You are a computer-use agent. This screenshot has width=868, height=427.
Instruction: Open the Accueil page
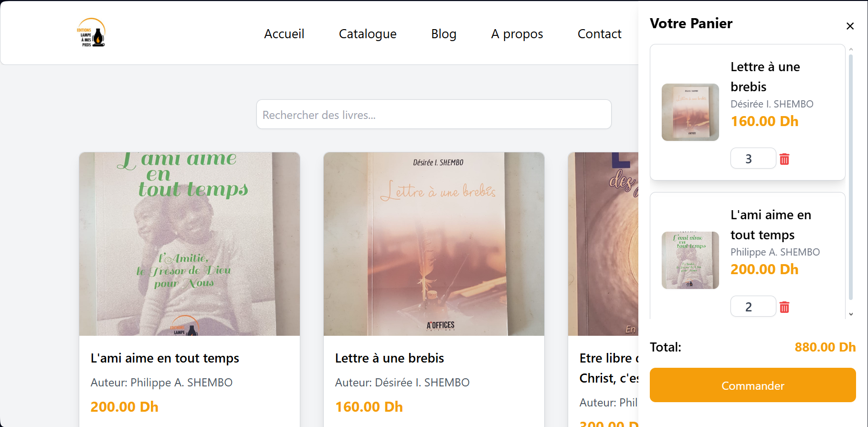284,34
